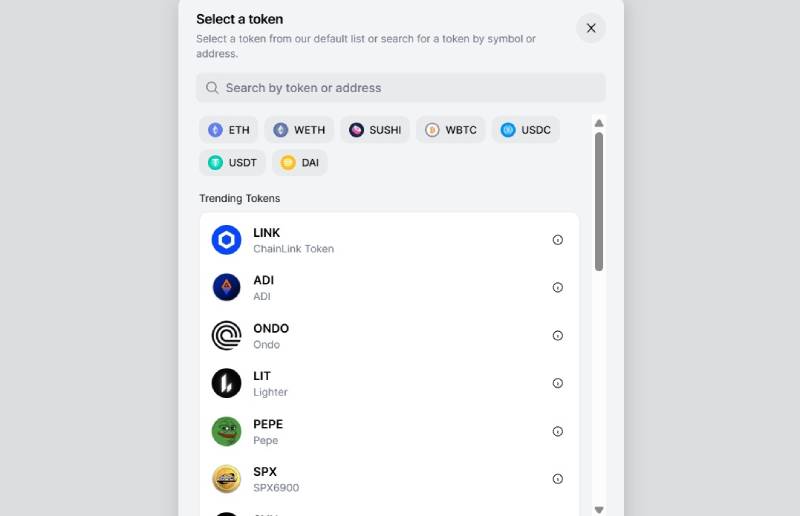Click the scrollbar down arrow
Image resolution: width=800 pixels, height=516 pixels.
599,509
